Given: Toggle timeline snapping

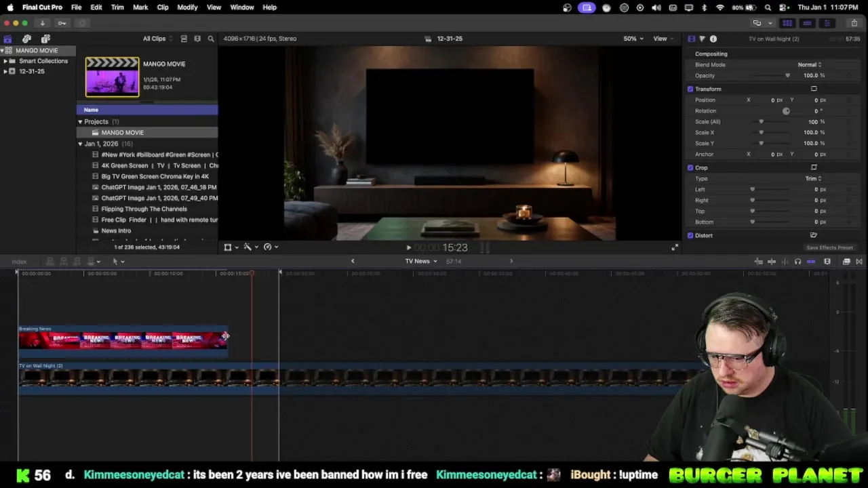Looking at the screenshot, I should pyautogui.click(x=811, y=262).
